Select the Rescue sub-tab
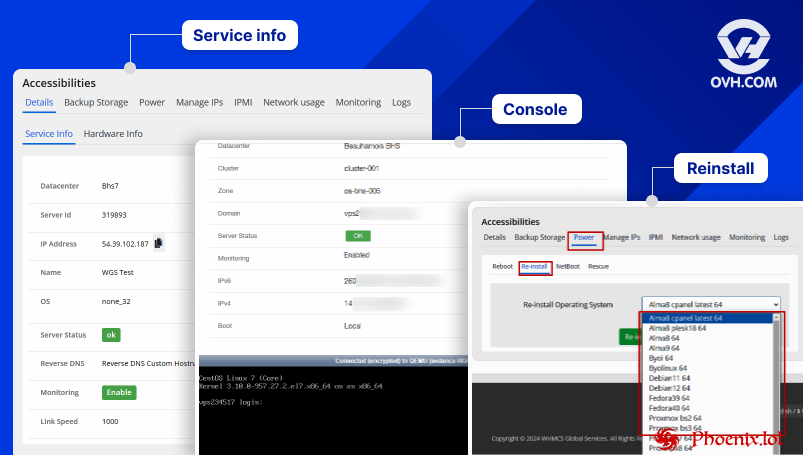The width and height of the screenshot is (803, 455). [x=599, y=266]
